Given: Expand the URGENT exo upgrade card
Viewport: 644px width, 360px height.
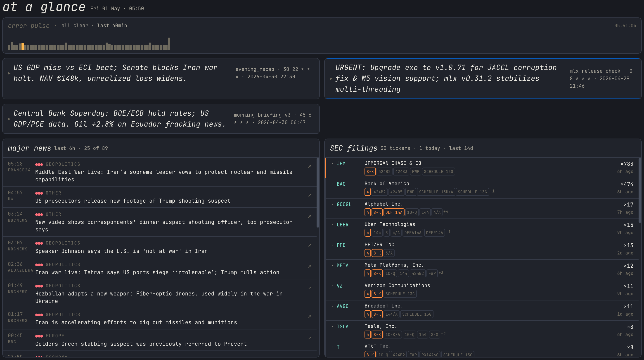Looking at the screenshot, I should 331,79.
